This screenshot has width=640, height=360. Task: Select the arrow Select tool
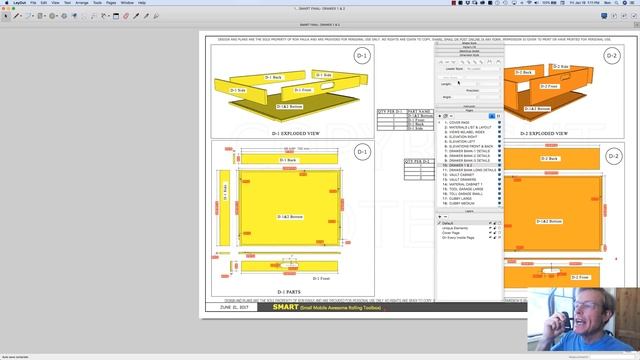[x=6, y=16]
